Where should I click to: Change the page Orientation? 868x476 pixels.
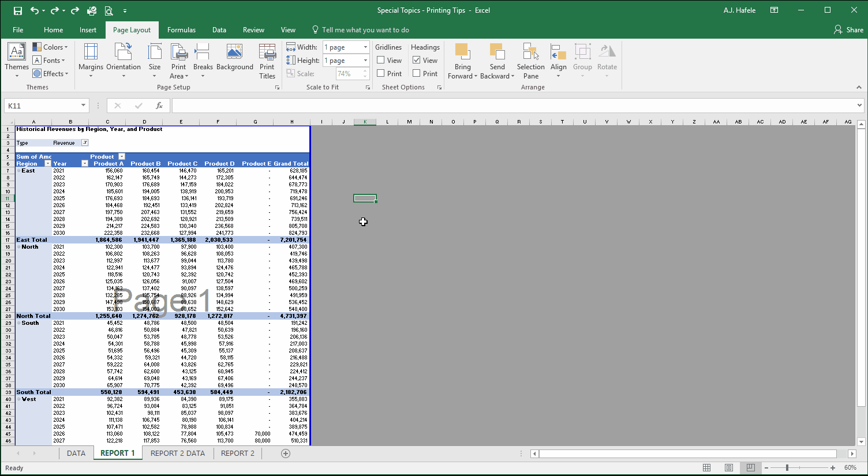[124, 61]
